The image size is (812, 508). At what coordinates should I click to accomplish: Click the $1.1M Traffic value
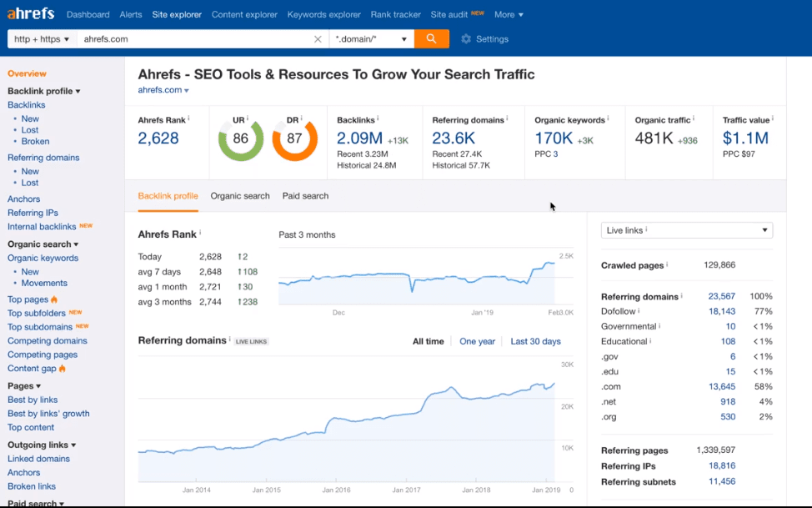click(745, 138)
